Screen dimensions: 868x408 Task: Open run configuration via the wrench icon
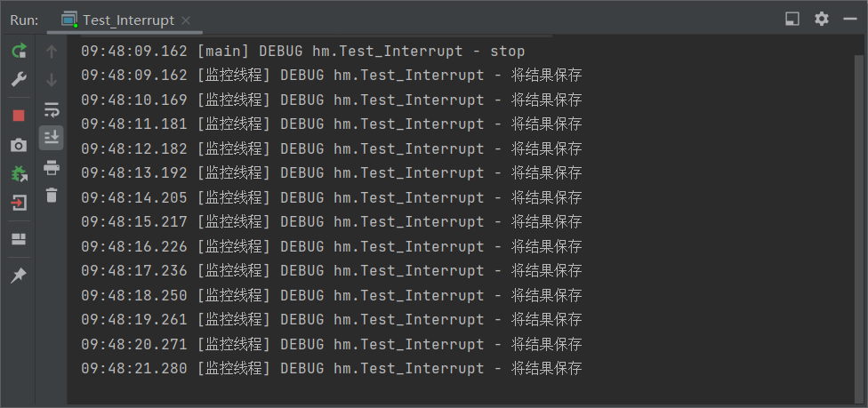19,79
